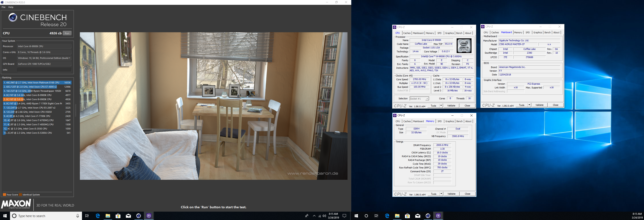Switch to SPD tab in CPU-Z Memory window
Viewport: 644px width, 220px height.
(x=440, y=121)
